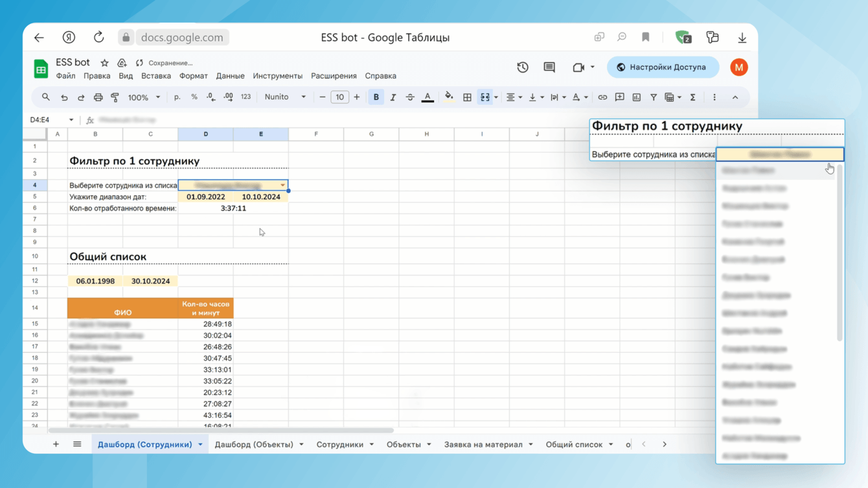
Task: Click the print icon in the toolbar
Action: pos(98,97)
